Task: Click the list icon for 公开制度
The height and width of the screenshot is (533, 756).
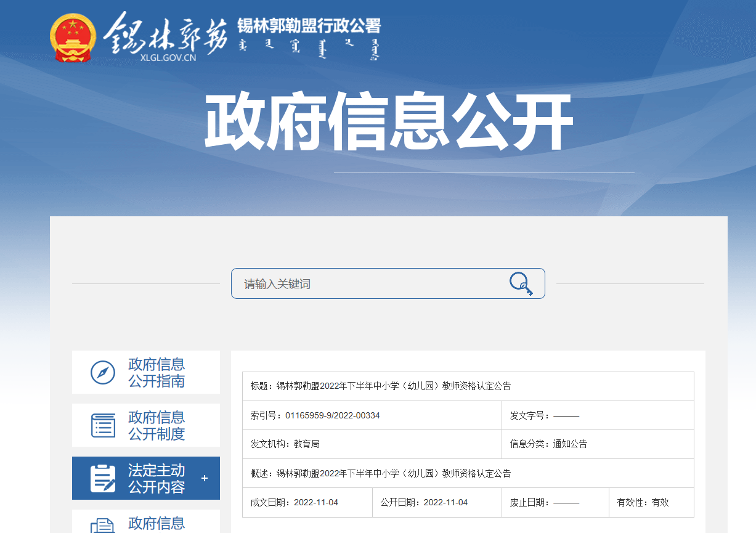Action: (x=103, y=426)
